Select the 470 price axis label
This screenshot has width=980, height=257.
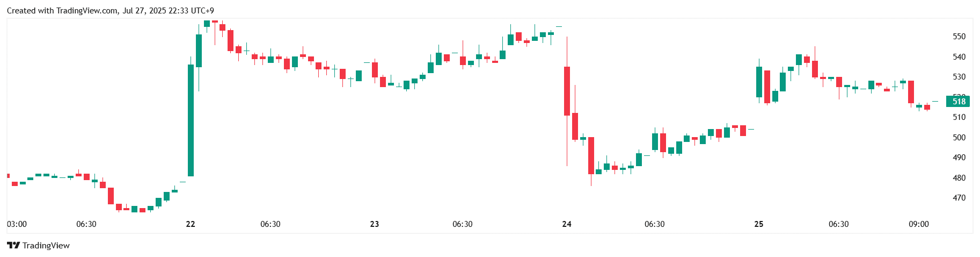pos(959,198)
